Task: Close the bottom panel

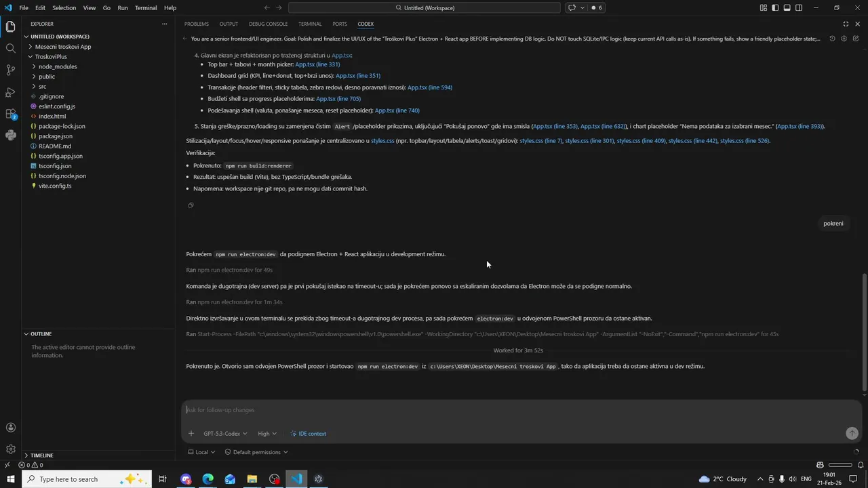Action: coord(857,24)
